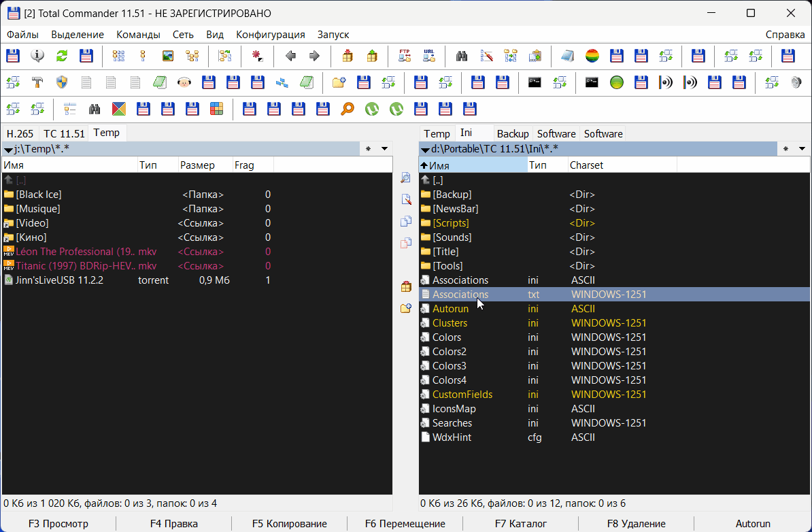Click the green refresh arrows toolbar icon
Image resolution: width=812 pixels, height=532 pixels.
62,56
